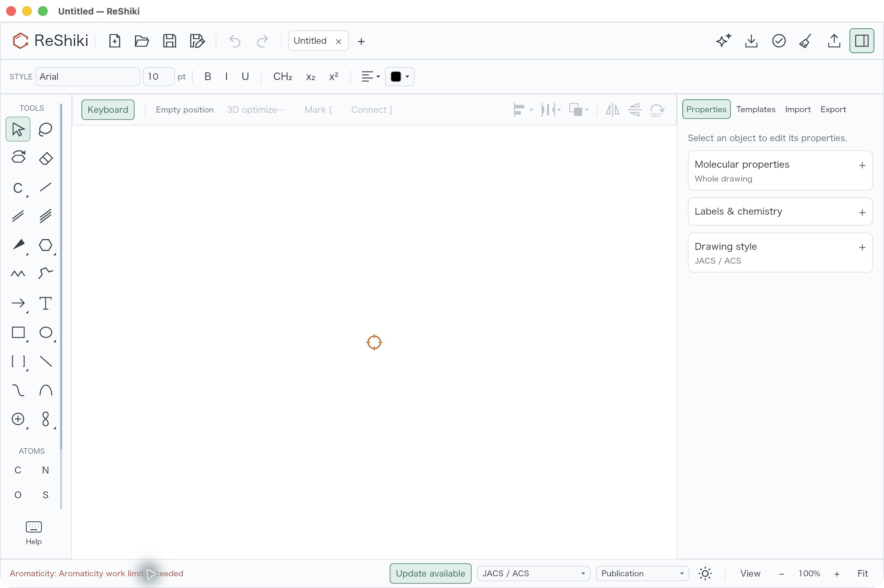The image size is (884, 588).
Task: Open Help at the sidebar bottom
Action: [33, 533]
